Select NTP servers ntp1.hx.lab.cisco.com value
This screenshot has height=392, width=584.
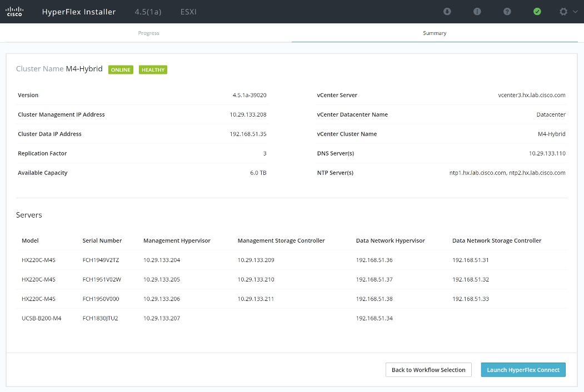pyautogui.click(x=507, y=172)
